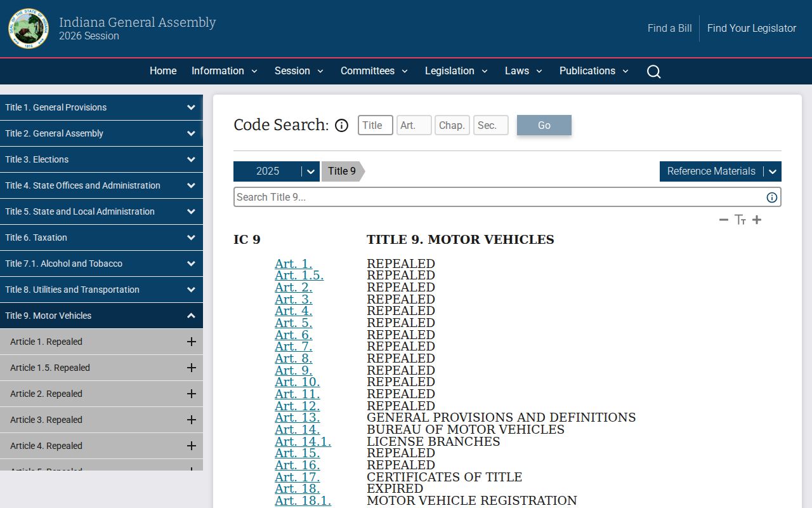This screenshot has height=508, width=812.
Task: Click the Title input field
Action: tap(376, 125)
